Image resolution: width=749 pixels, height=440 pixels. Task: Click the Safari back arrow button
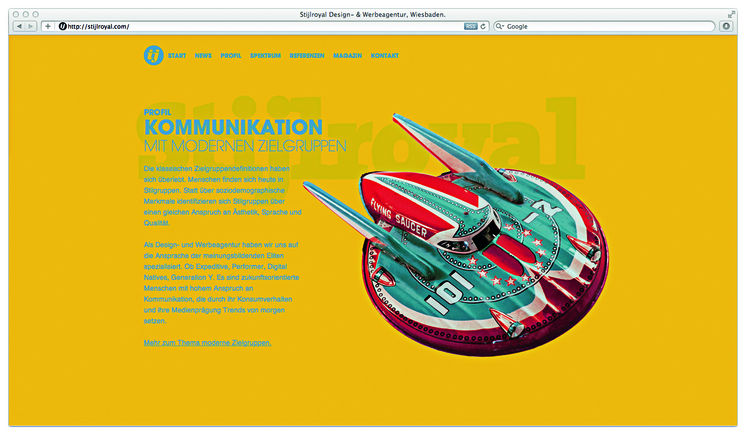point(19,26)
